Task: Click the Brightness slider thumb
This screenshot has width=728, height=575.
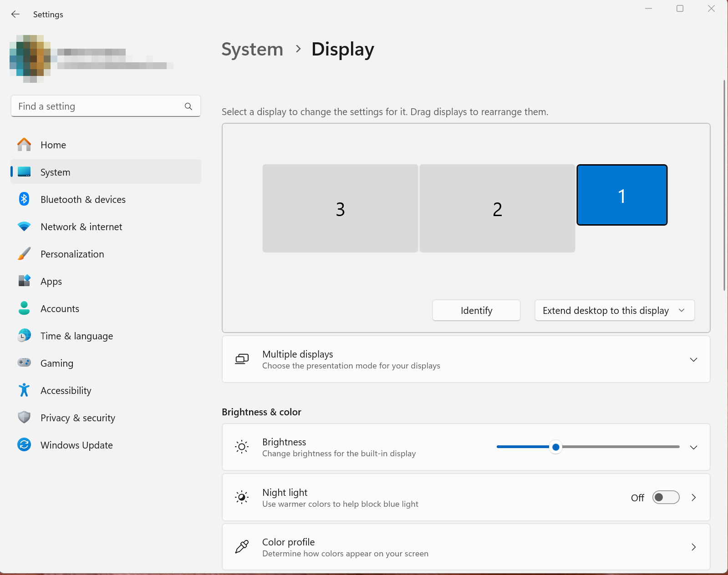Action: tap(555, 447)
